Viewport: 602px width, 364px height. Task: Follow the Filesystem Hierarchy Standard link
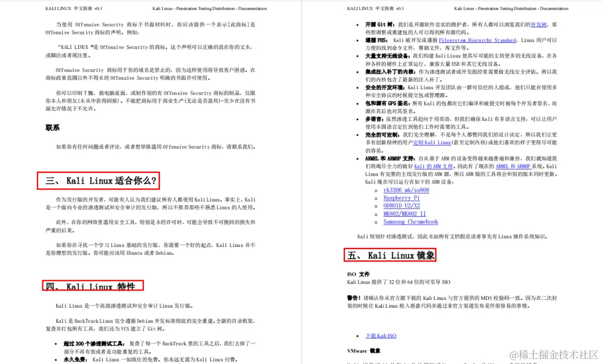click(477, 40)
